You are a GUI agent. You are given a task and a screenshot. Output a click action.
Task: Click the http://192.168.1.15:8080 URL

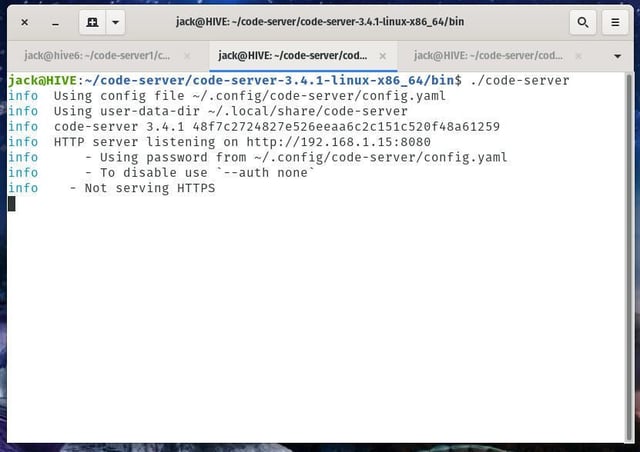(338, 142)
